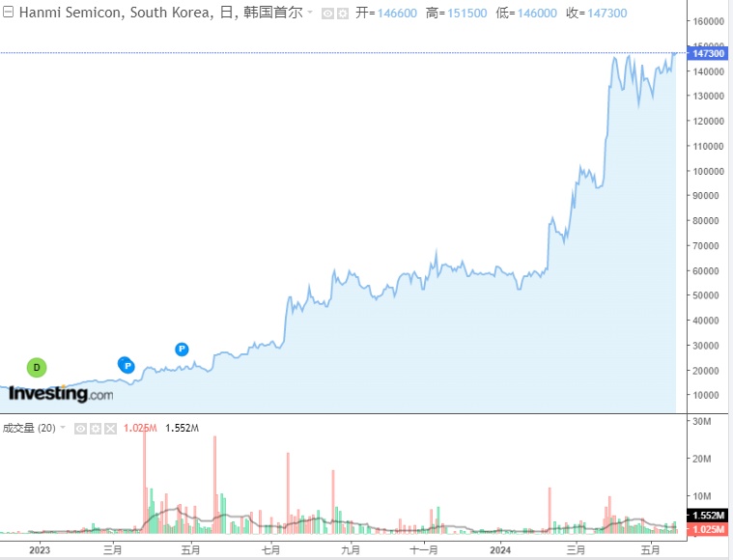Remove the 成交量 indicator with X icon

pos(110,429)
